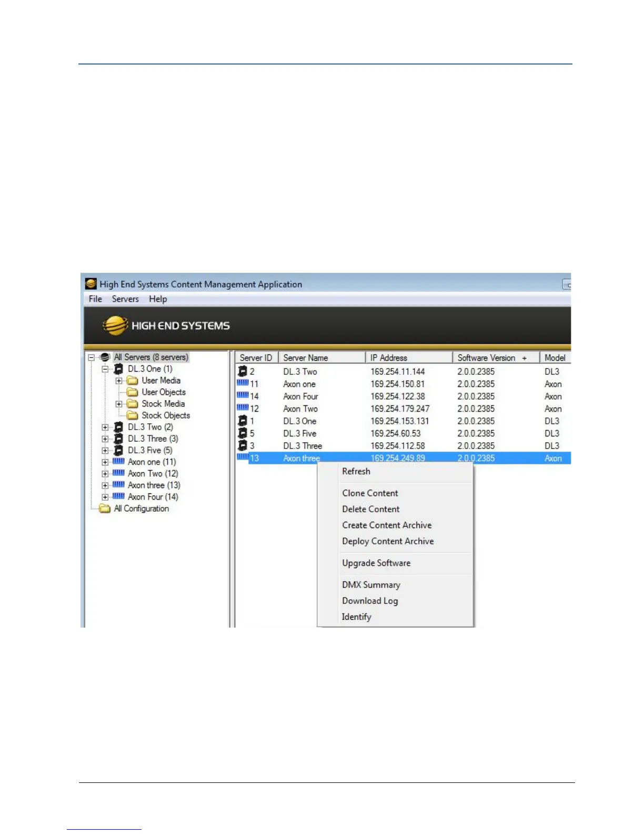Image resolution: width=644 pixels, height=834 pixels.
Task: Click the User Media folder icon
Action: (x=132, y=380)
